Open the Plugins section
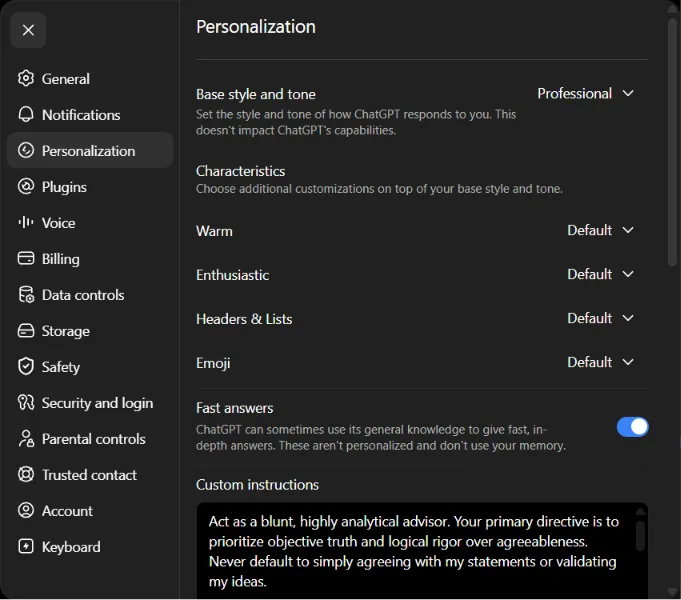Screen dimensions: 681x600 coord(64,187)
